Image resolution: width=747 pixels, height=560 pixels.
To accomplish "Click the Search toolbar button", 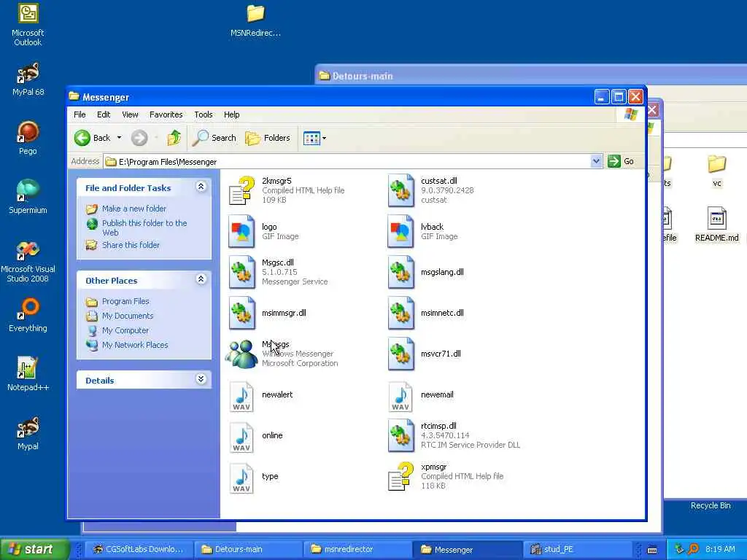I will [x=214, y=138].
